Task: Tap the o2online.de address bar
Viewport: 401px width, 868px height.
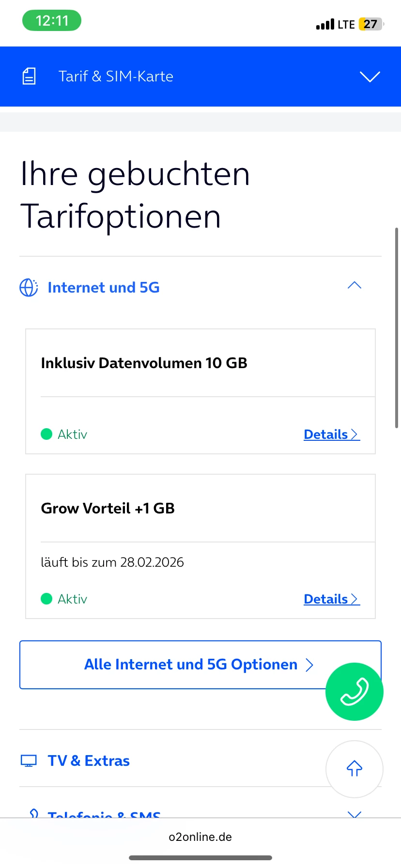Action: pyautogui.click(x=200, y=837)
